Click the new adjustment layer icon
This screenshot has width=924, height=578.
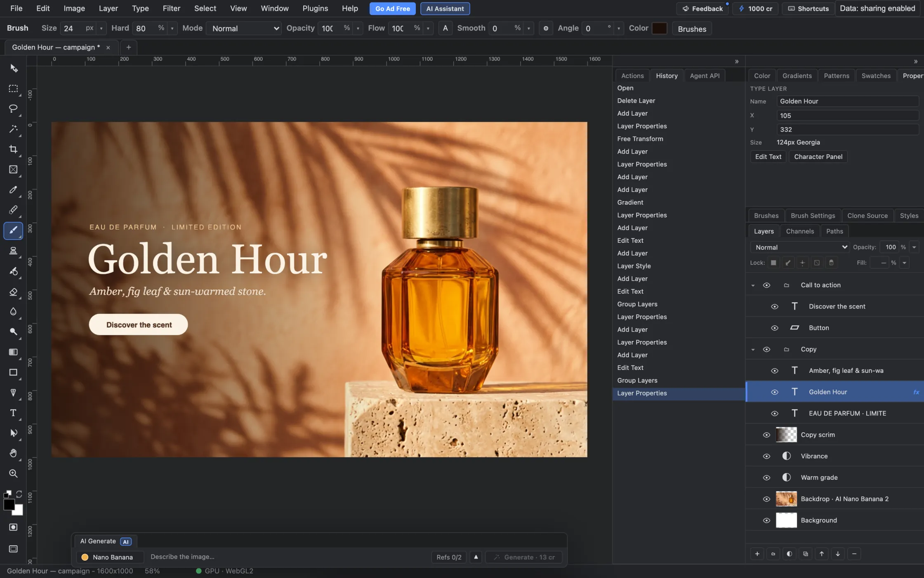pos(789,554)
